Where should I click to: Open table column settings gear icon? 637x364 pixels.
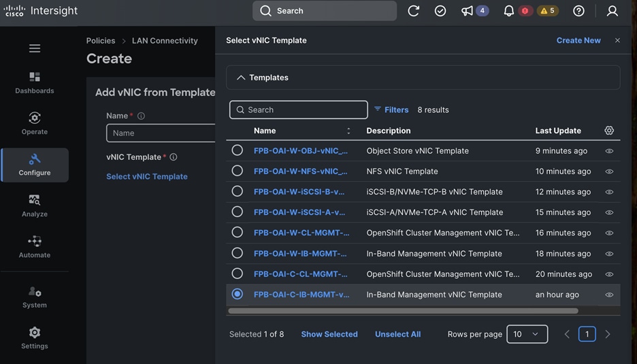pos(609,131)
